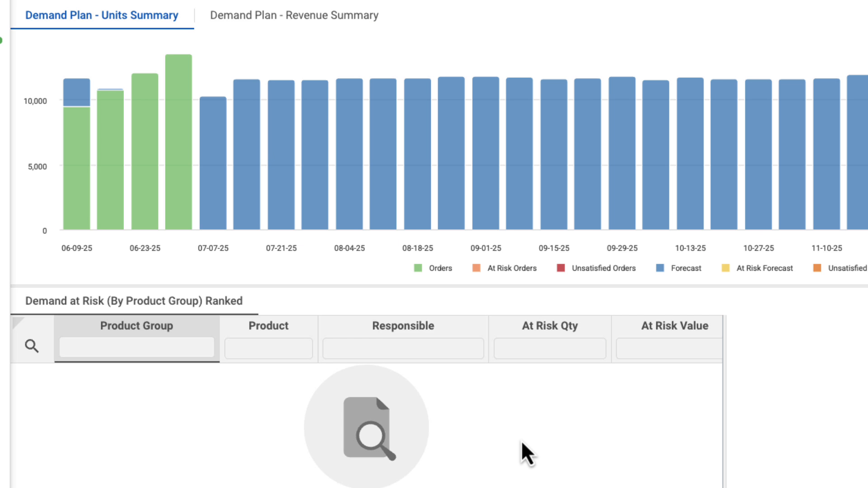Viewport: 868px width, 488px height.
Task: Sort by the At Risk Value column header
Action: 674,325
